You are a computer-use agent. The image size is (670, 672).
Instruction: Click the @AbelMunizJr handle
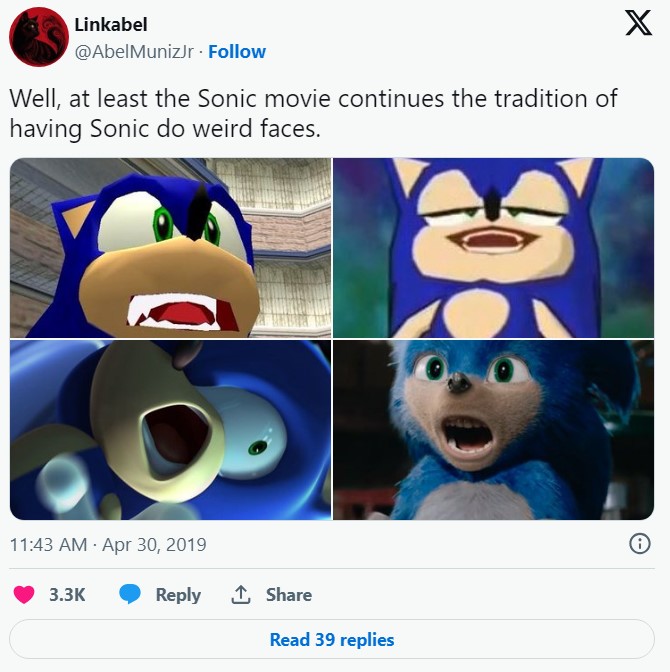point(134,51)
